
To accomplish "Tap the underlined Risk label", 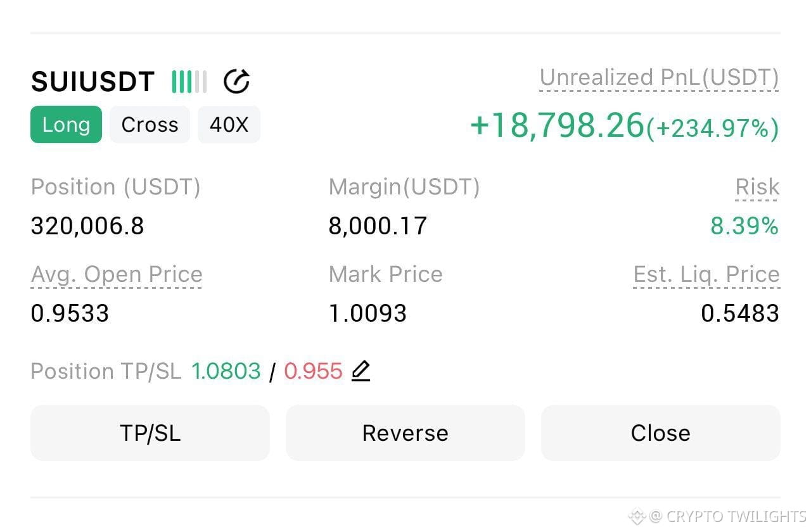I will 757,187.
